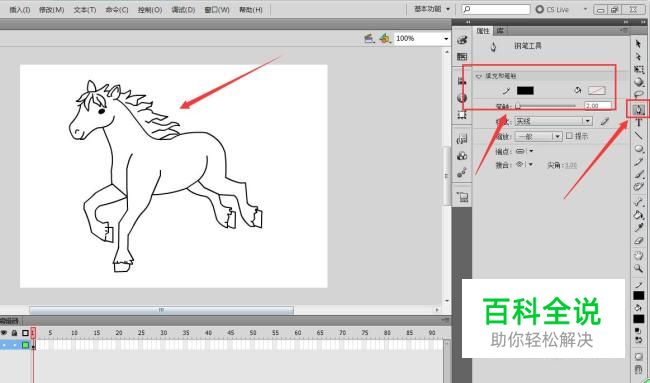650x383 pixels.
Task: Select the Line tool
Action: pos(639,135)
